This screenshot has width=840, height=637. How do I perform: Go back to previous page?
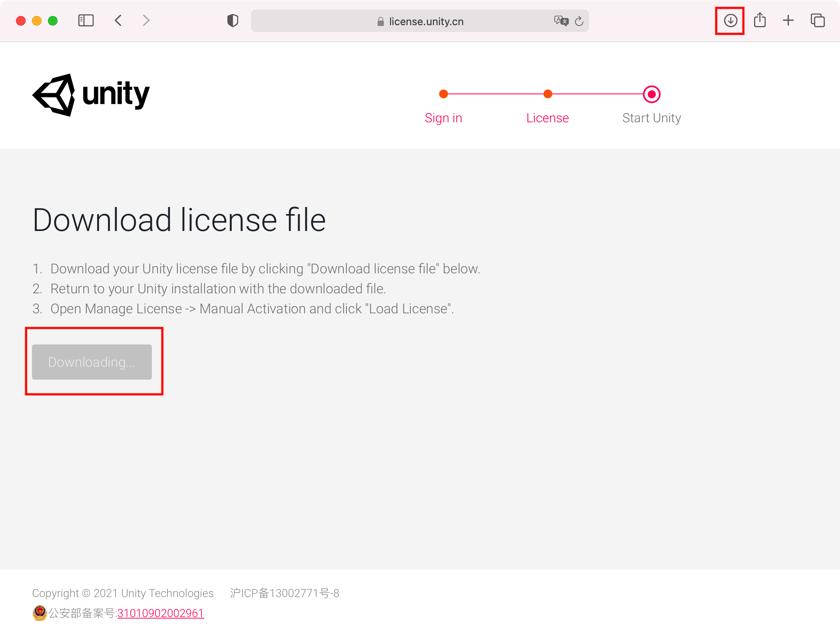coord(118,20)
